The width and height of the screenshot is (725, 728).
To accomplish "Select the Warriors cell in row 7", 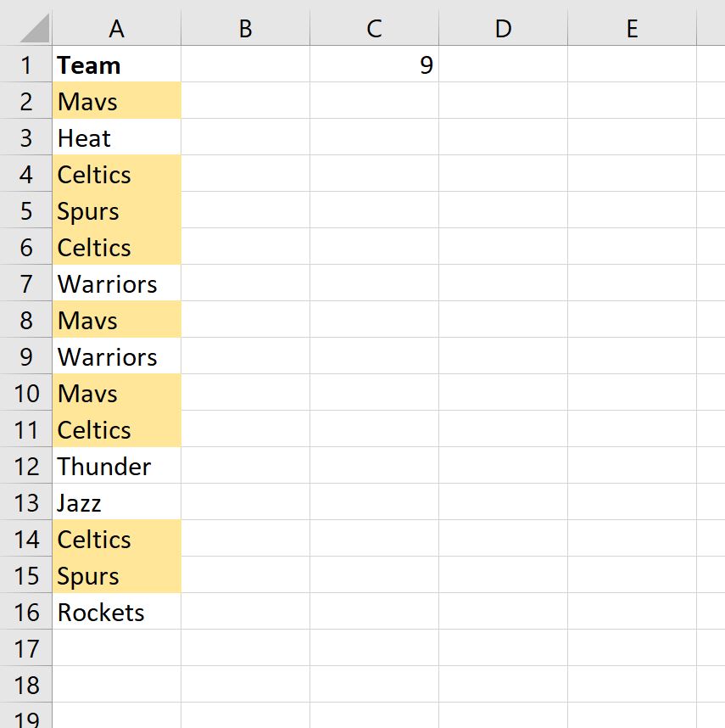I will (116, 283).
